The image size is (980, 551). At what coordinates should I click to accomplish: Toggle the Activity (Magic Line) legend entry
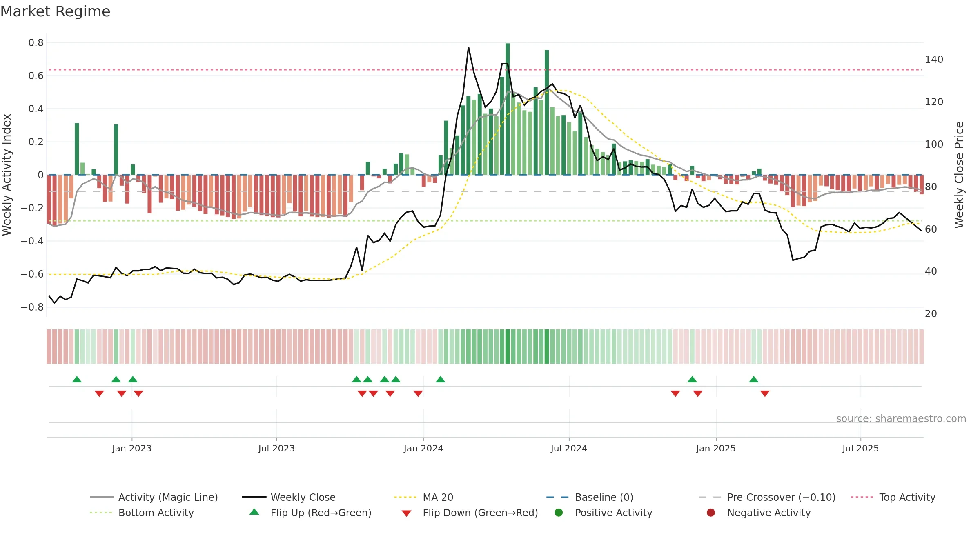point(154,497)
